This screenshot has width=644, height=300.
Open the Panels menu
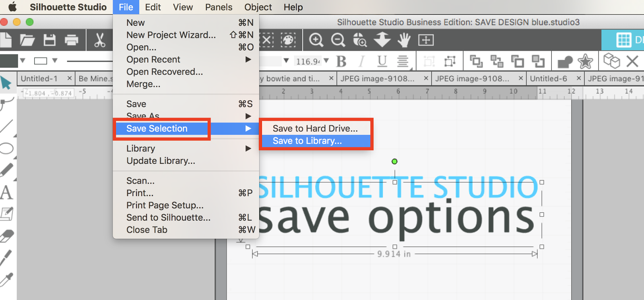(x=219, y=7)
